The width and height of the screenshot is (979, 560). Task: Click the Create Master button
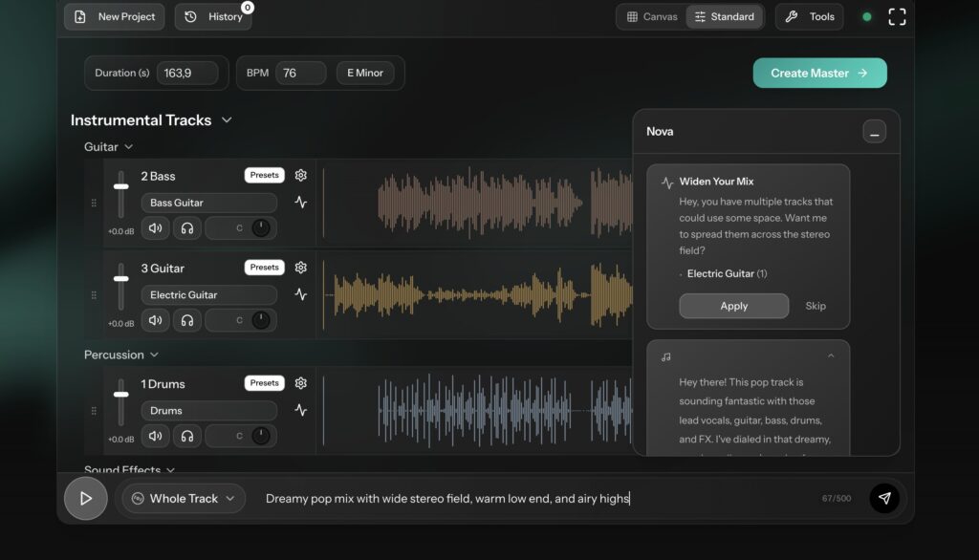coord(819,73)
